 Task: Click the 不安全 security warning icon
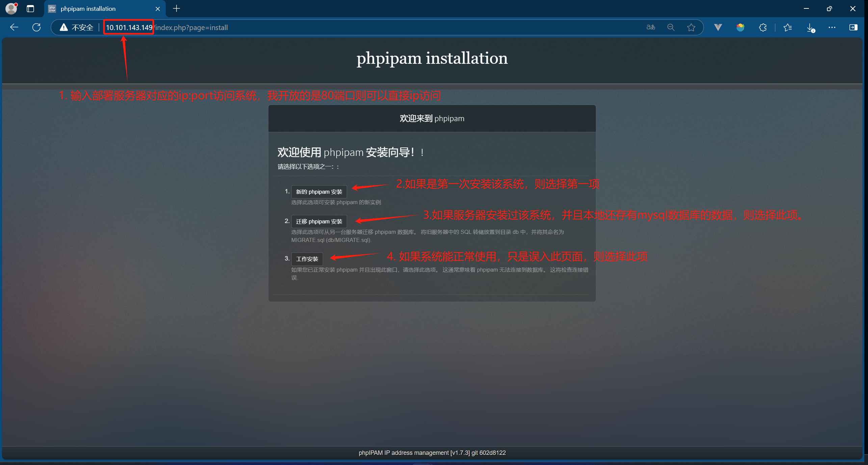(x=64, y=27)
